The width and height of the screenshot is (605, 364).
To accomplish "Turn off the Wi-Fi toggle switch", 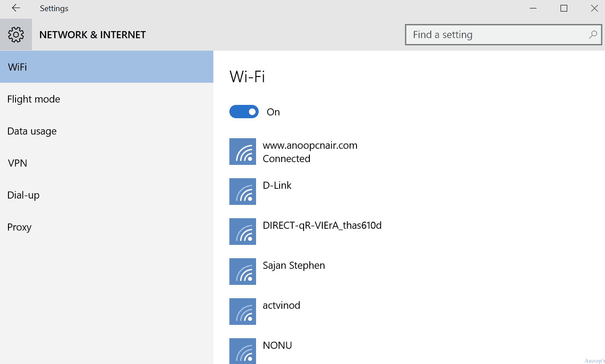I will click(244, 112).
